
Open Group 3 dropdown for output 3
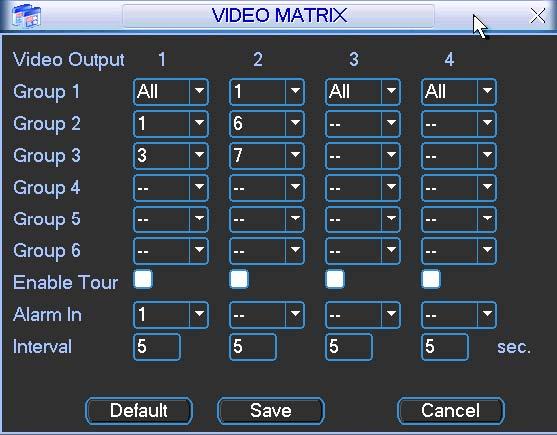363,156
